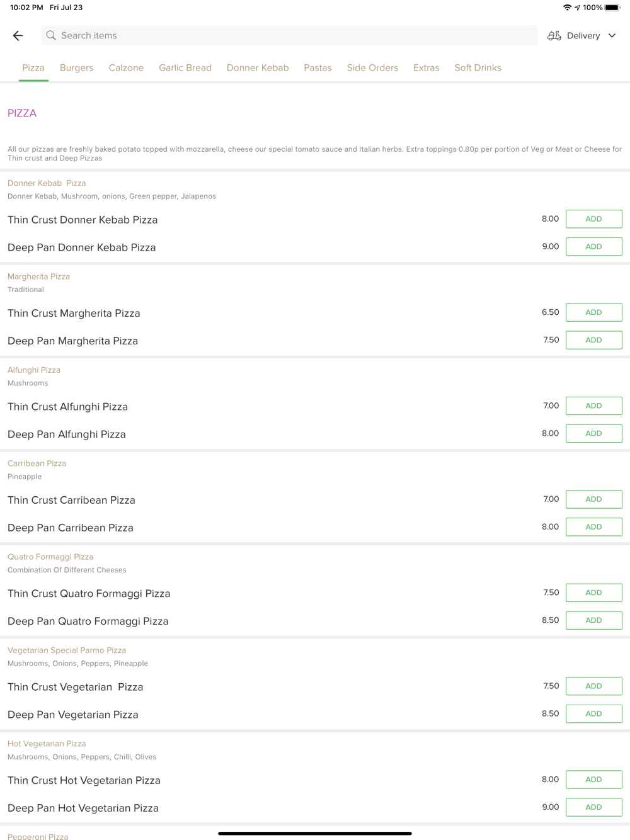Add Thin Crust Quatro Formaggi Pizza

[x=593, y=593]
